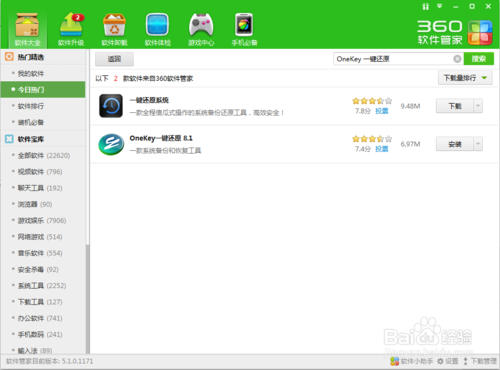
Task: Select 网络游戏 (514) category
Action: pyautogui.click(x=43, y=237)
